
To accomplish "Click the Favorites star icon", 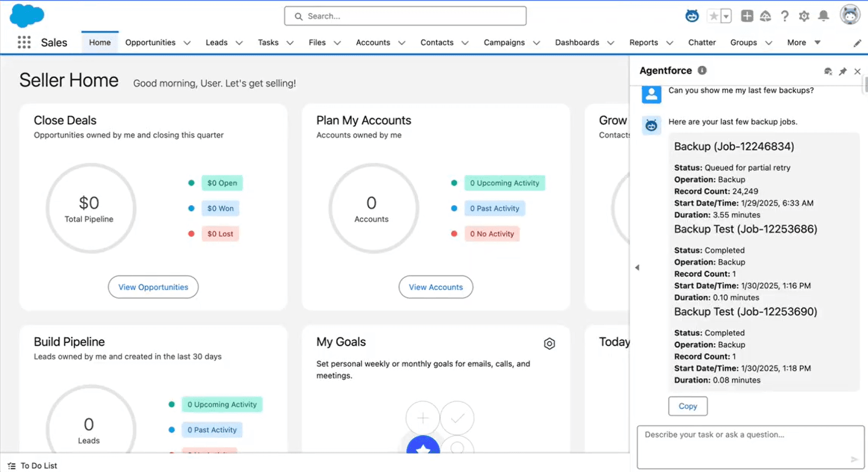I will (x=714, y=16).
